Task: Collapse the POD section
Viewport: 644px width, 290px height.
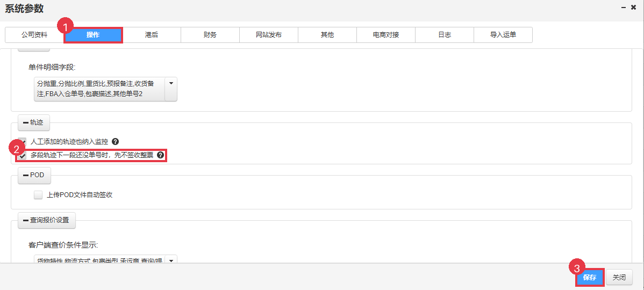Action: [34, 175]
